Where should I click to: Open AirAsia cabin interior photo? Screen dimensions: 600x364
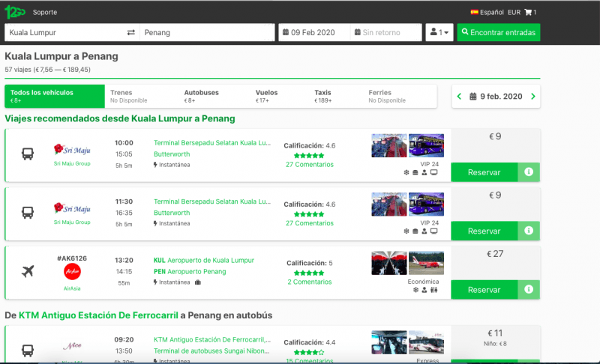pyautogui.click(x=389, y=263)
